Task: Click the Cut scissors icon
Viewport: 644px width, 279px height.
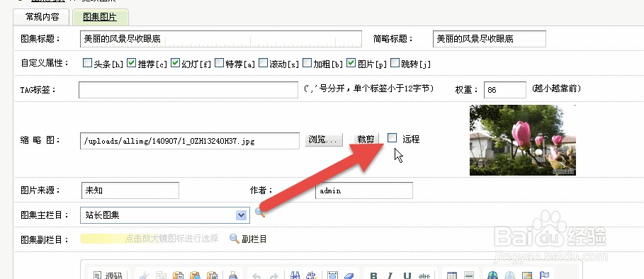Action: tap(145, 275)
